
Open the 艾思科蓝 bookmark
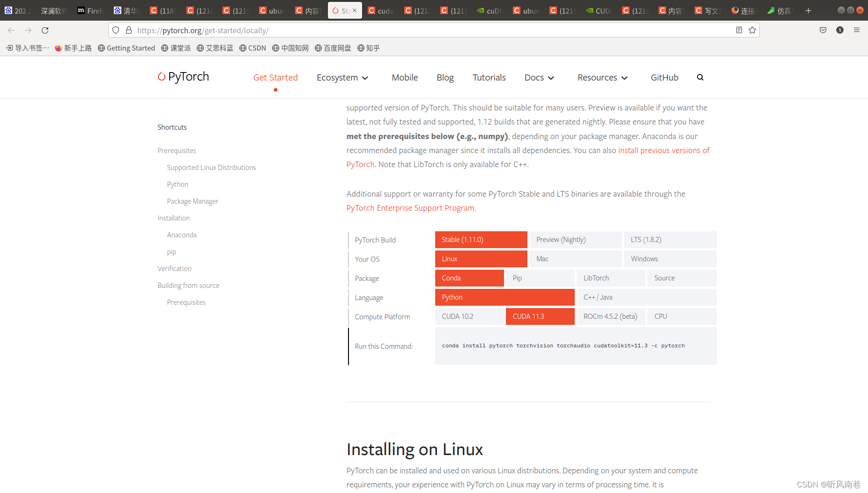pyautogui.click(x=215, y=48)
